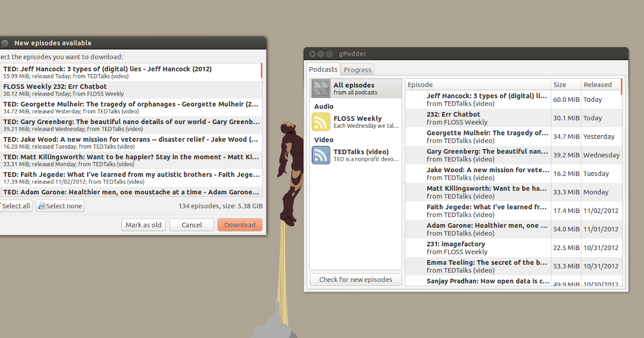The image size is (644, 338).
Task: Open the FLOSS Weekly yellow feed icon
Action: click(x=321, y=122)
